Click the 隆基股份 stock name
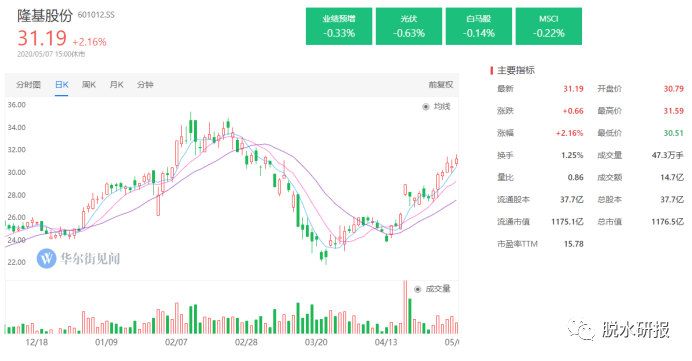The height and width of the screenshot is (361, 692). 45,15
